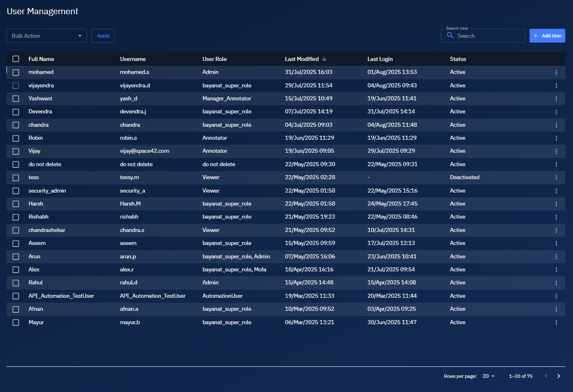
Task: Click the kebab menu for tess
Action: click(556, 178)
